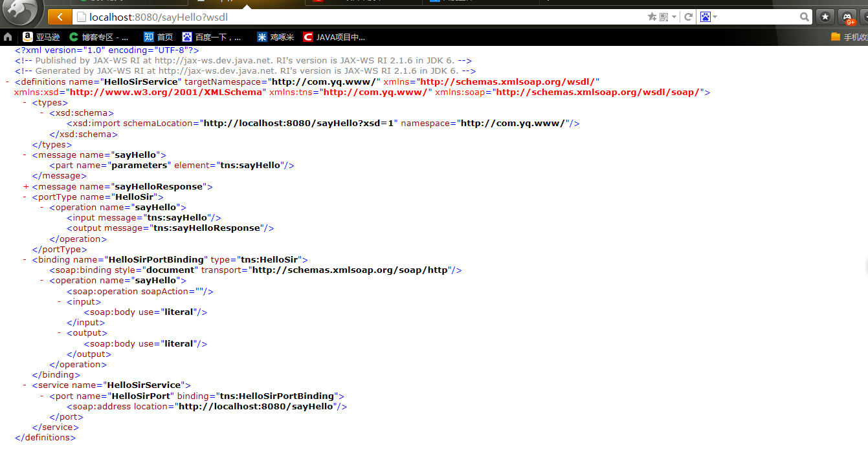
Task: Collapse the output element with soap:body
Action: click(60, 332)
